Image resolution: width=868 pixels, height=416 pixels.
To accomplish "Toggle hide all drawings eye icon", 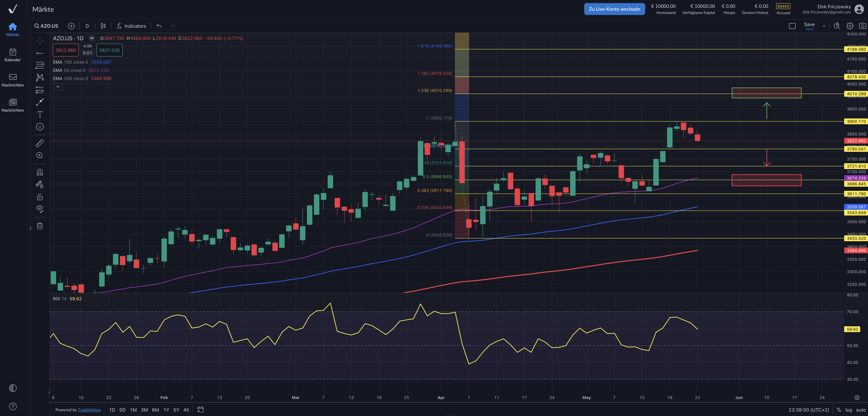I will [40, 209].
